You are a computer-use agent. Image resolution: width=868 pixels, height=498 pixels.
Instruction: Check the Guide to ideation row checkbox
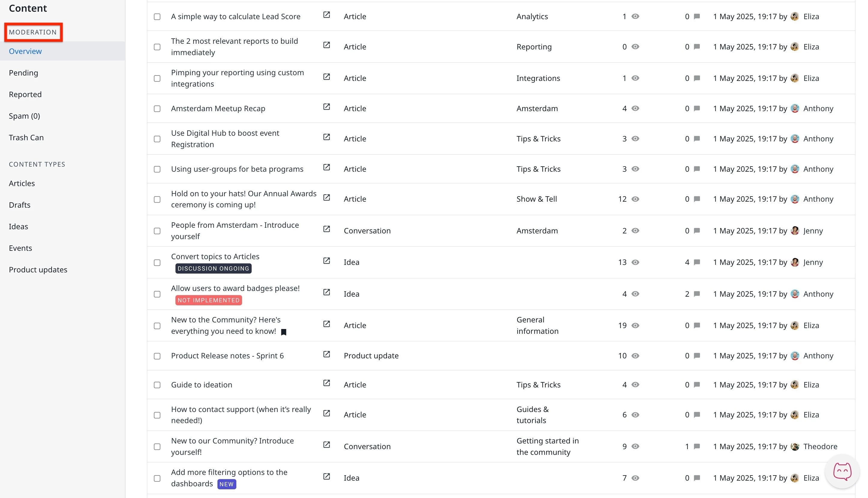pyautogui.click(x=157, y=385)
